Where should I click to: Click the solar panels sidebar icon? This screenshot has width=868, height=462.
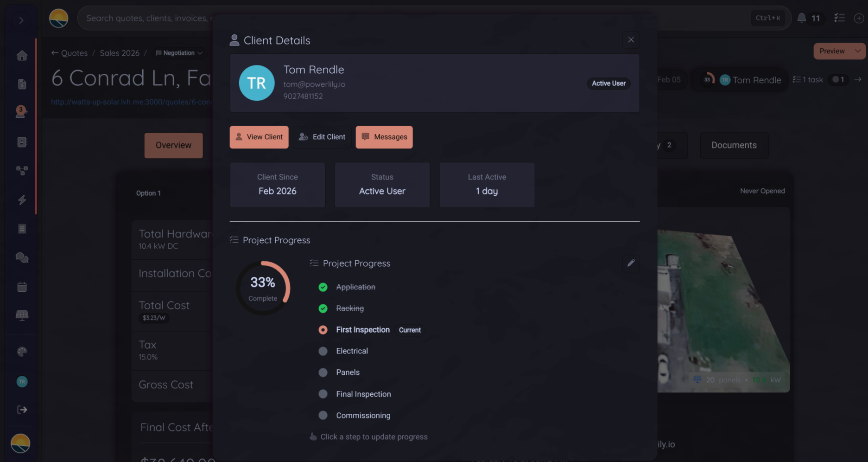(22, 315)
